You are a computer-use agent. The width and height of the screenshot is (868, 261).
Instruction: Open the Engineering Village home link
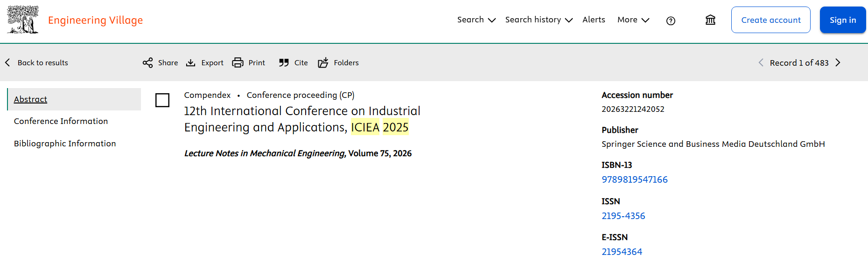point(96,20)
